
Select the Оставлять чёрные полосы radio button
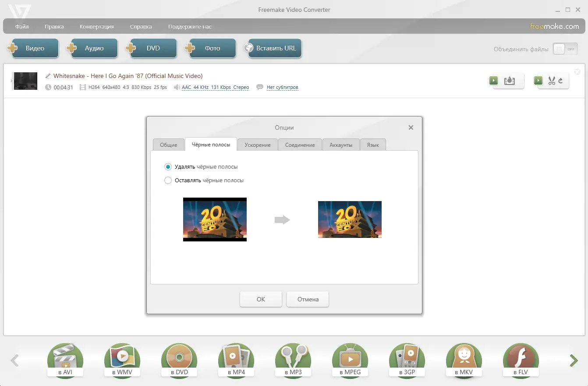(x=168, y=181)
